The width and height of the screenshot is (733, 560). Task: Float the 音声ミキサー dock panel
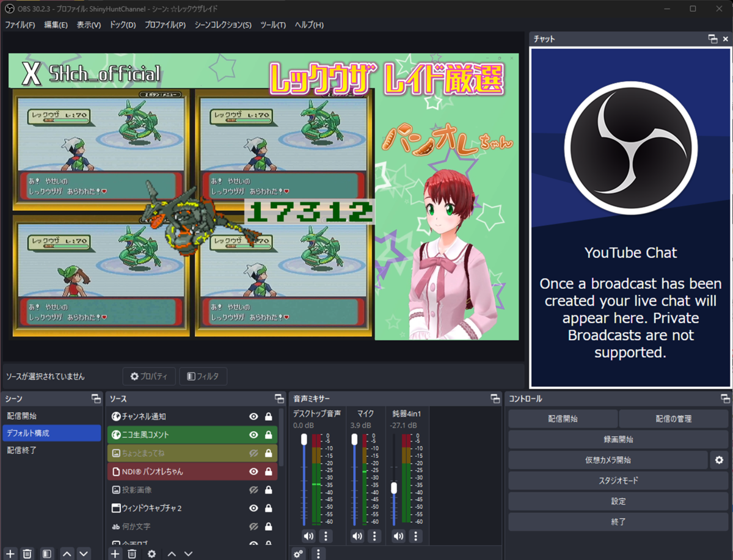[x=495, y=398]
